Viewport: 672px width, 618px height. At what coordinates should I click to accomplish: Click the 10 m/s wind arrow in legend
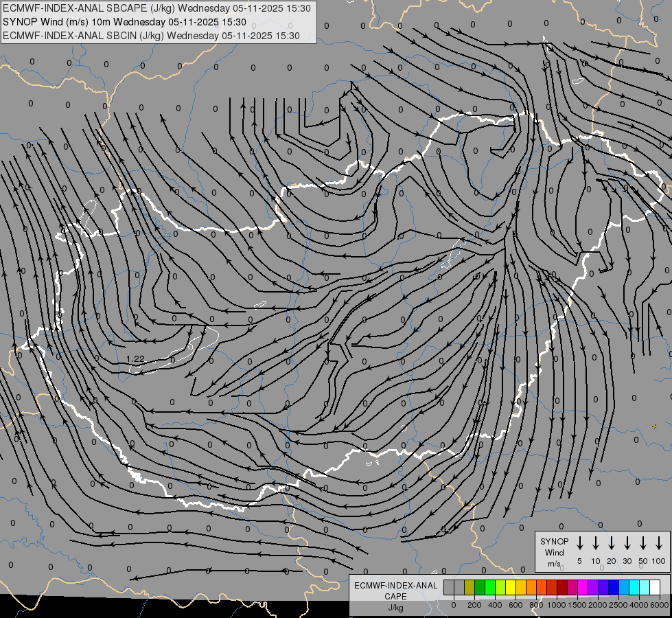pos(596,542)
